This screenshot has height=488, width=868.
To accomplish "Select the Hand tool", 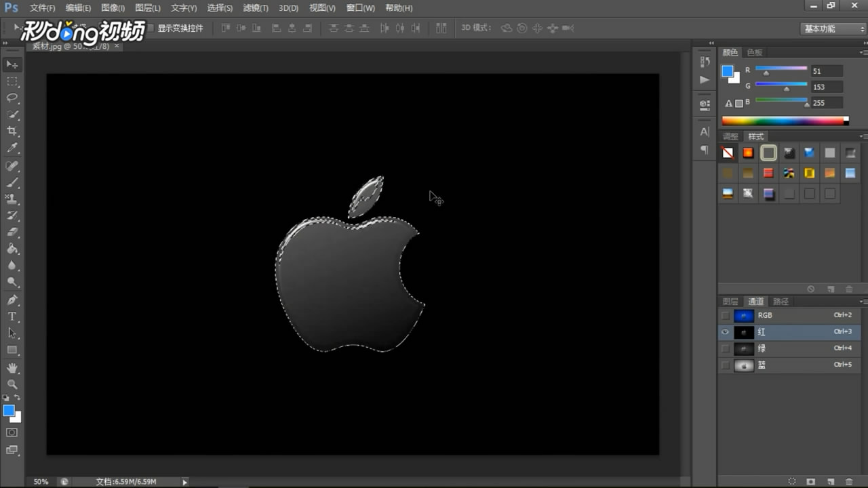I will [12, 368].
